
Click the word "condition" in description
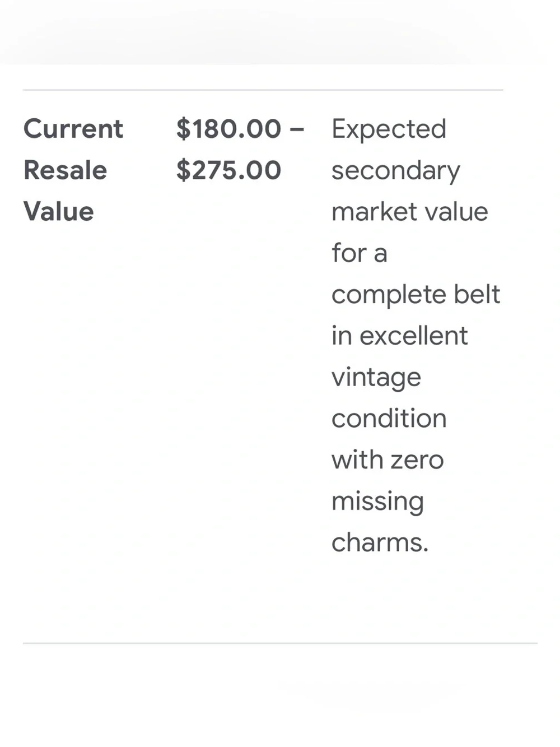point(389,419)
